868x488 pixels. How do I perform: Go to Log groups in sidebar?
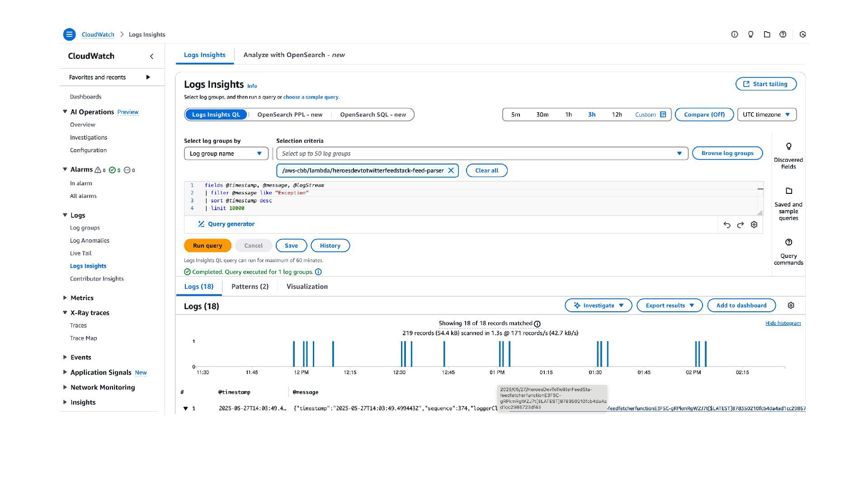(x=85, y=228)
